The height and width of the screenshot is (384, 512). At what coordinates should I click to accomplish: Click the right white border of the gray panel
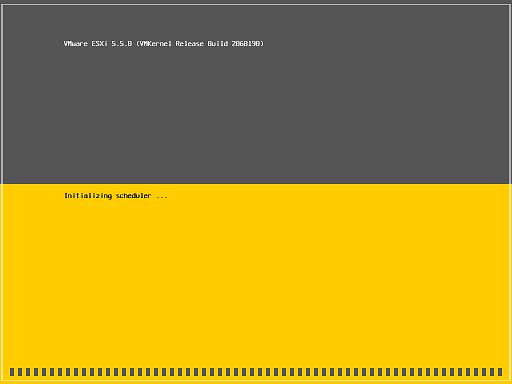(x=510, y=93)
